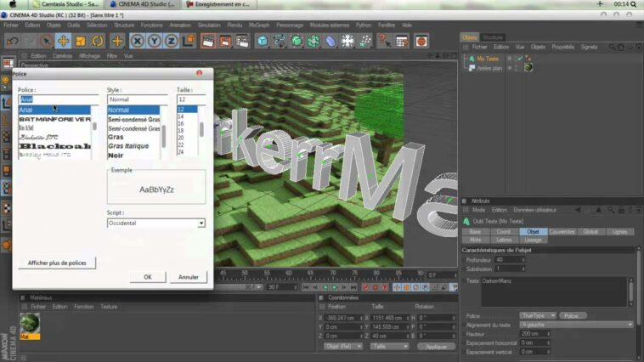Screen dimensions: 644x362
Task: Choose the Gras Italique style
Action: click(128, 146)
